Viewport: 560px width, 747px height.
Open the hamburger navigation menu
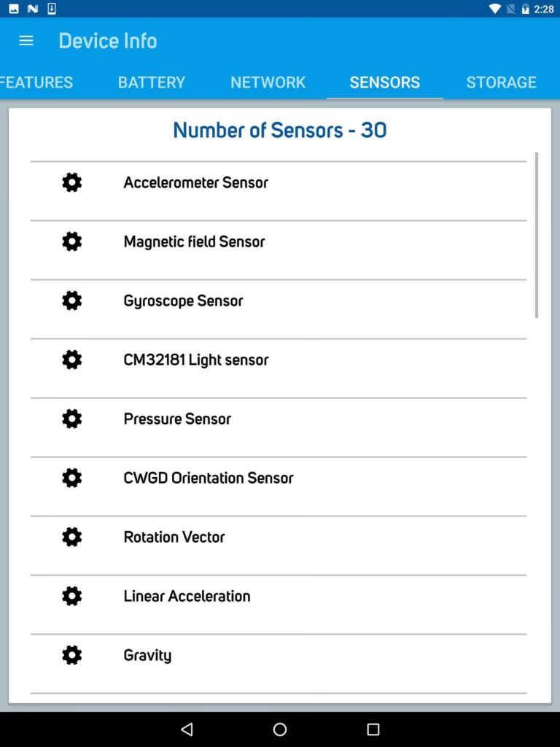(x=26, y=41)
